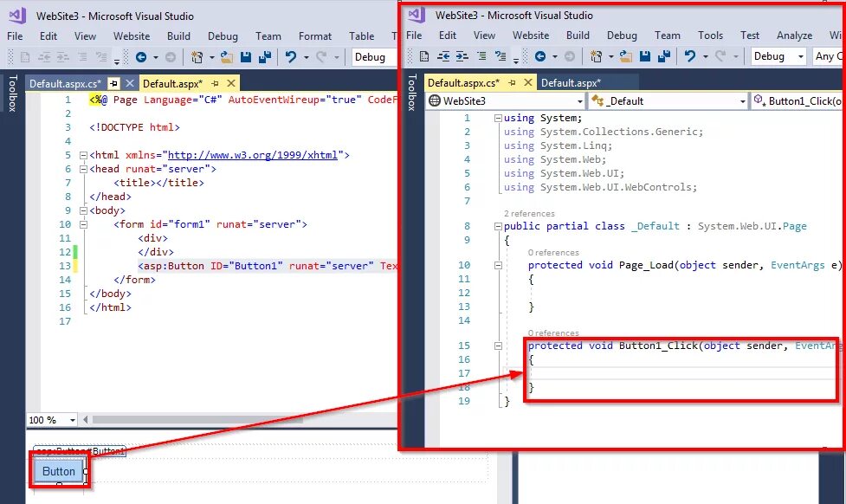The width and height of the screenshot is (846, 504).
Task: Collapse the html element on line 5
Action: point(84,155)
